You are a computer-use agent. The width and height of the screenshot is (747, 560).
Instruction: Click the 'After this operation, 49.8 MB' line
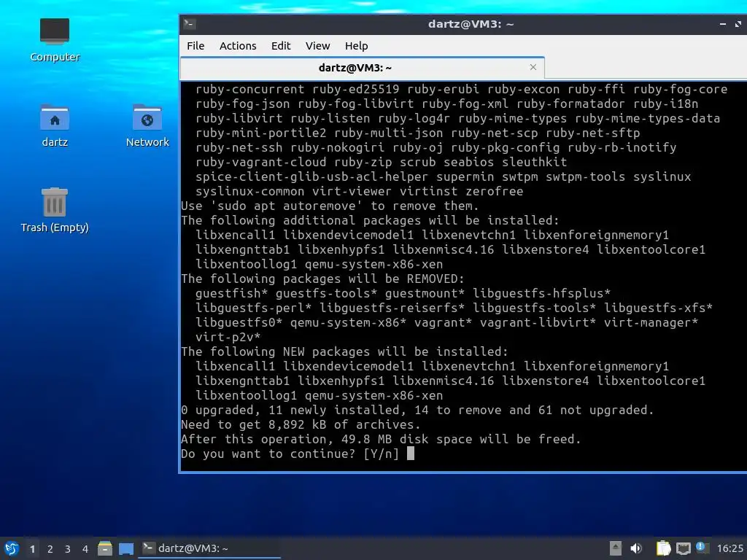point(381,439)
